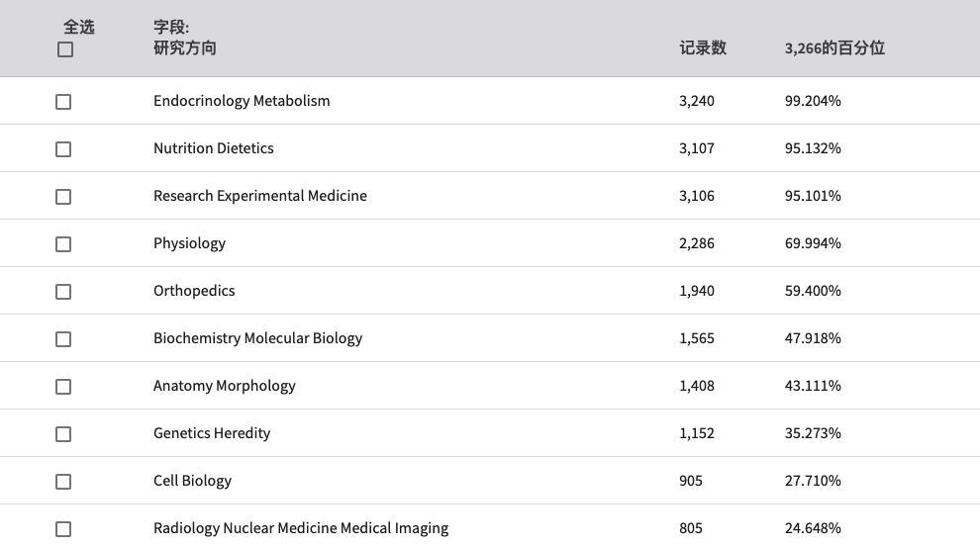
Task: Toggle the Orthopedics checkbox
Action: click(63, 292)
